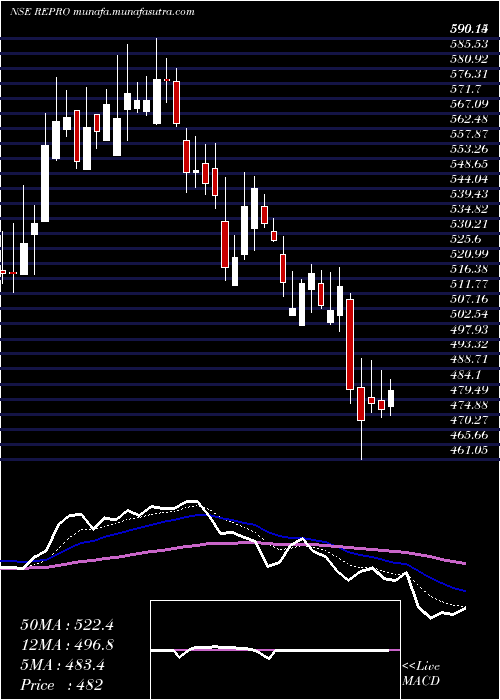This screenshot has width=500, height=700.
Task: Click the 493.32 price axis label
Action: click(468, 344)
